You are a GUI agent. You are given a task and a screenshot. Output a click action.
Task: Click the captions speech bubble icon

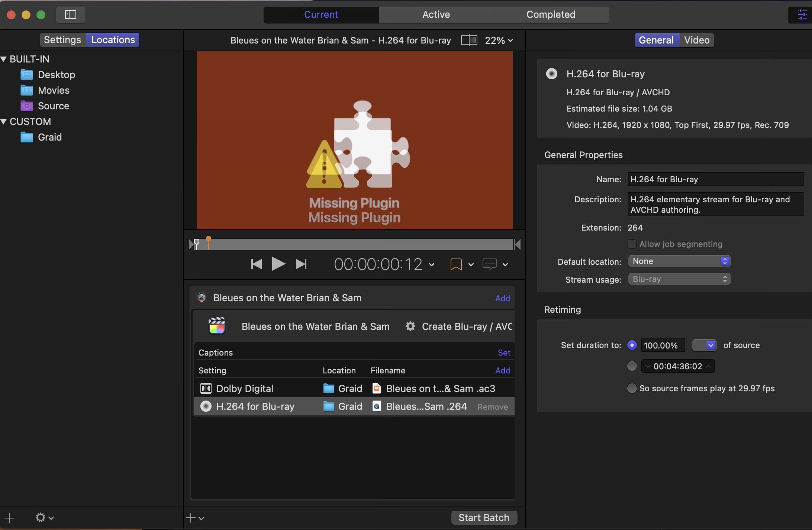489,264
